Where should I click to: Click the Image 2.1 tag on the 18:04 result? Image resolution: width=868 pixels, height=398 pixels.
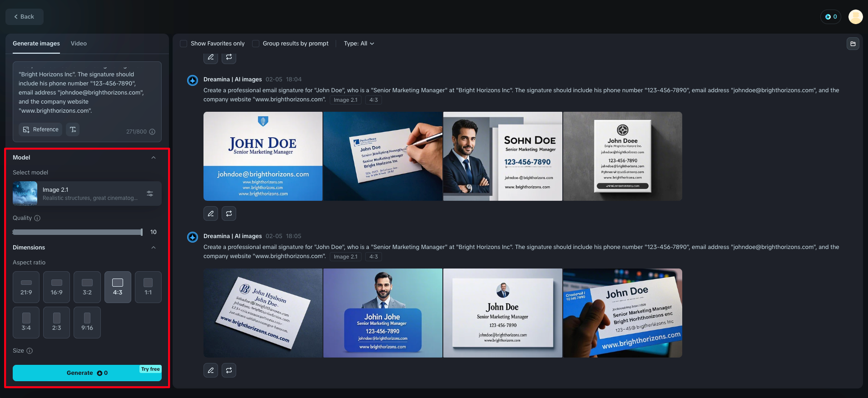[x=346, y=100]
